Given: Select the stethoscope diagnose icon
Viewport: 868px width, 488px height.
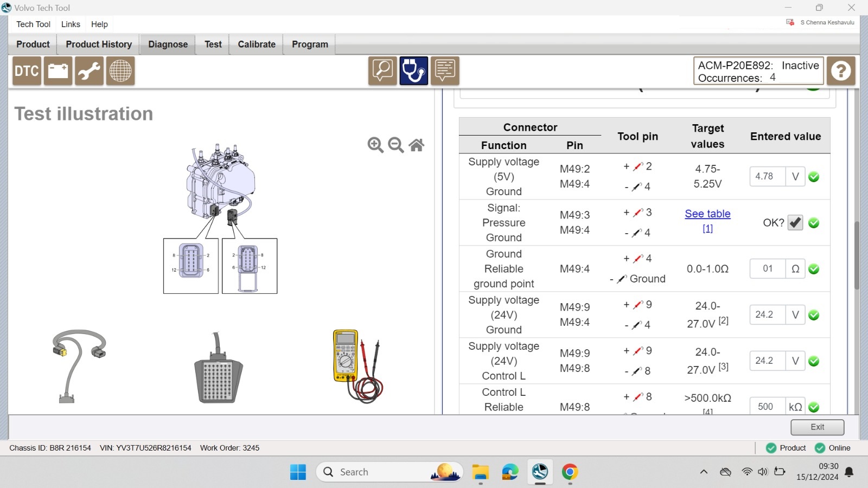Looking at the screenshot, I should [x=414, y=71].
